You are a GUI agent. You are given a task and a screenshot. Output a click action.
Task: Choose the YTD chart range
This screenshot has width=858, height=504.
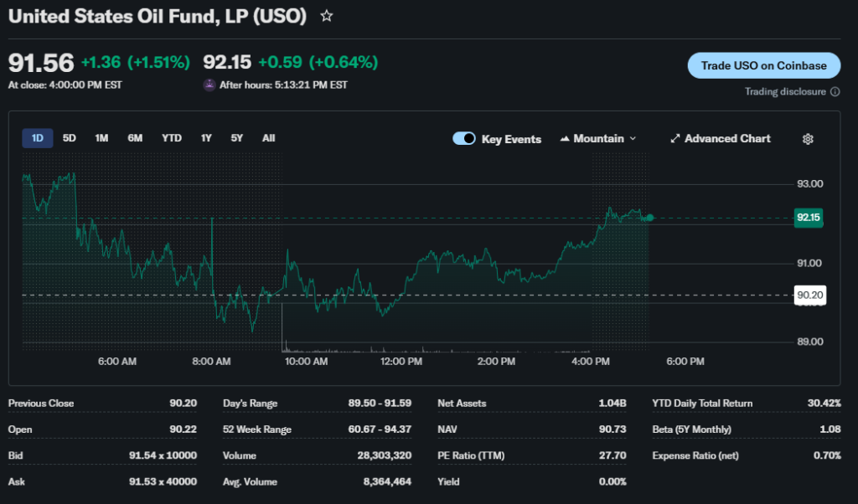[x=172, y=138]
